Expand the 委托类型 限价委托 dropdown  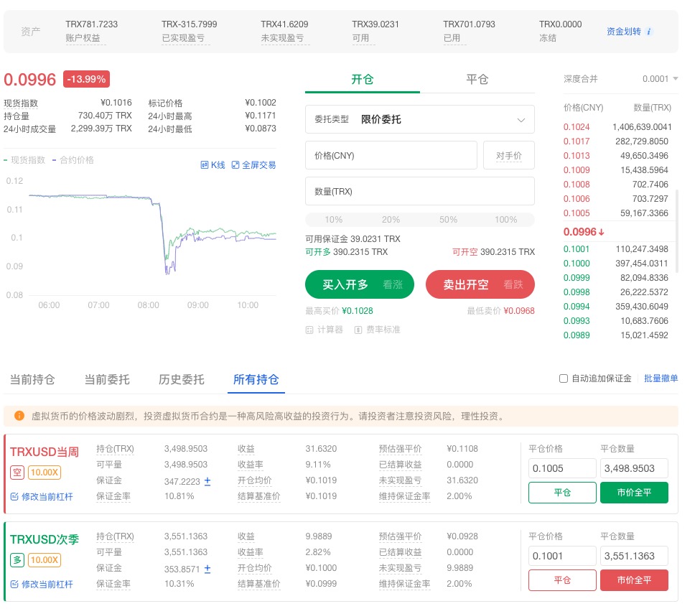pos(420,119)
